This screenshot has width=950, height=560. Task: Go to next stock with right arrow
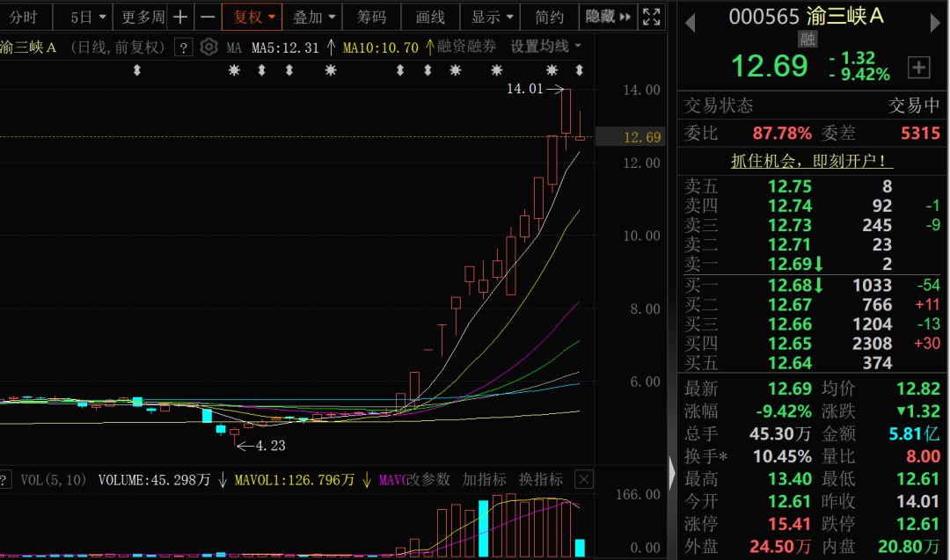[935, 22]
